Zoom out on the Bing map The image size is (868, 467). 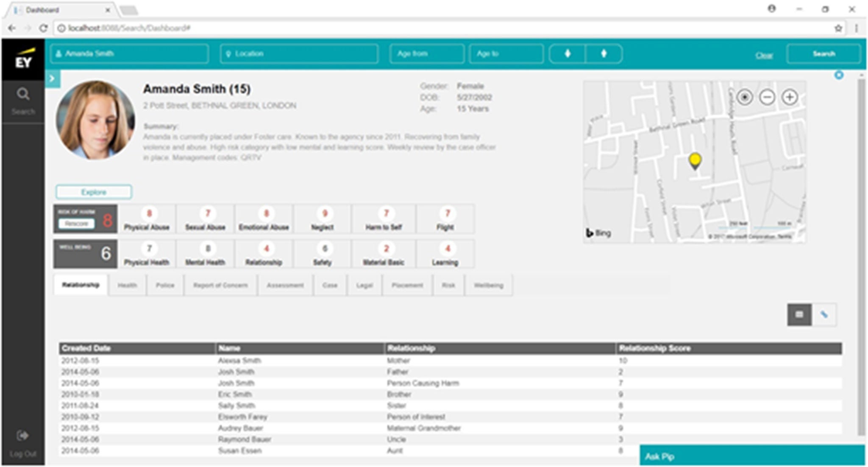(767, 97)
